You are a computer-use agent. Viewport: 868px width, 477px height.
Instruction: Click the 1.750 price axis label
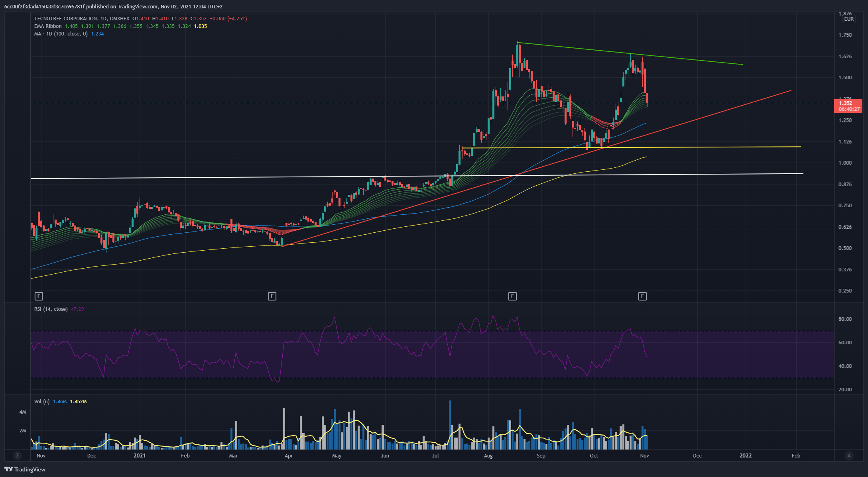click(x=845, y=35)
